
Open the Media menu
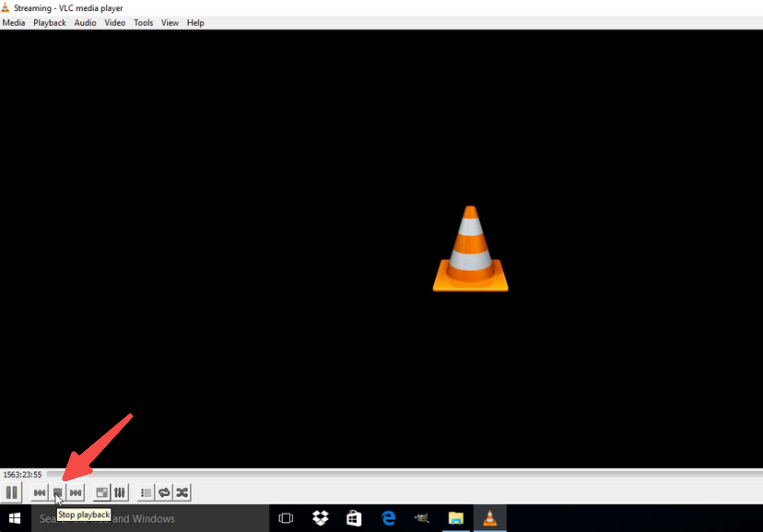[x=13, y=23]
